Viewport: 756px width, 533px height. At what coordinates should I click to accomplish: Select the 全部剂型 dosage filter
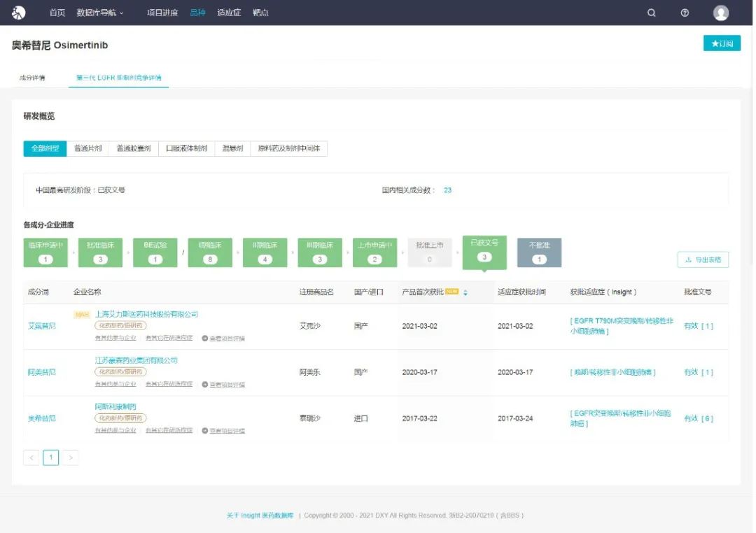[45, 148]
